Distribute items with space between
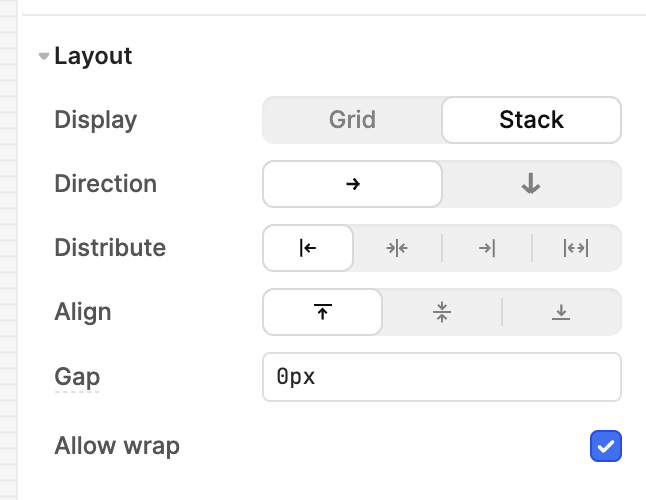The image size is (646, 500). [x=576, y=248]
